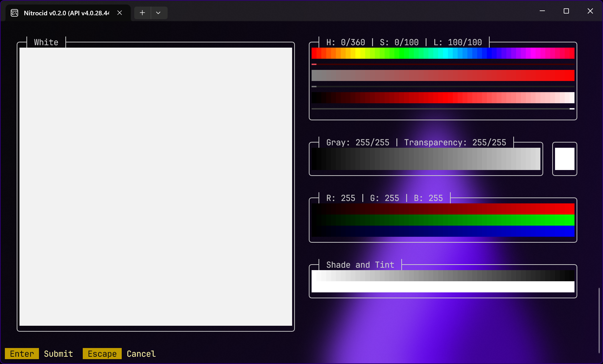603x364 pixels.
Task: Click the lightness gradient bar
Action: tap(443, 98)
